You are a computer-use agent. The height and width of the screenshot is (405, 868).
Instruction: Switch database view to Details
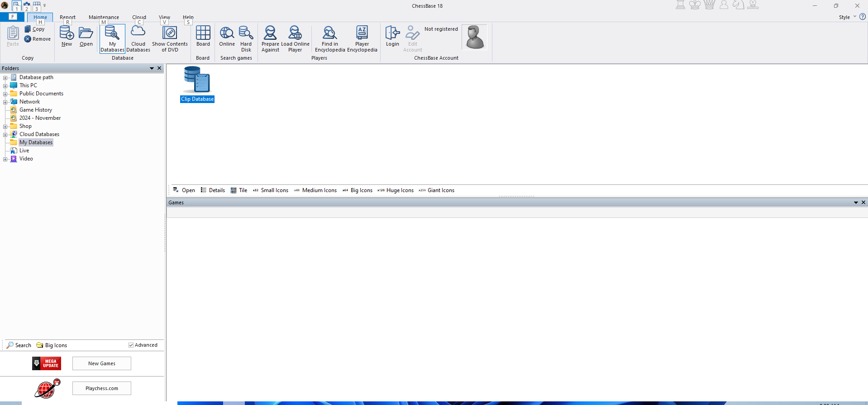(x=213, y=190)
